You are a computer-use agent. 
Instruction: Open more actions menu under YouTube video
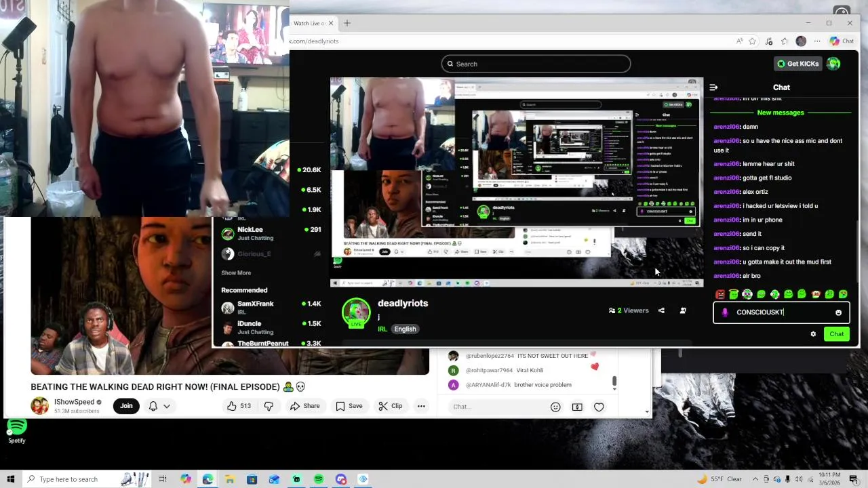pyautogui.click(x=421, y=406)
